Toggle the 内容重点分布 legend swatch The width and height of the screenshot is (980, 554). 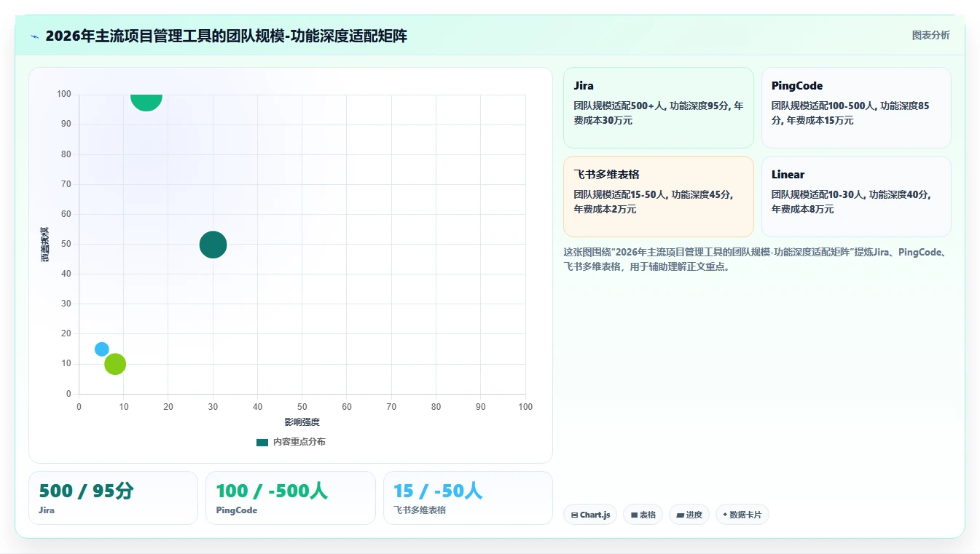[x=262, y=442]
